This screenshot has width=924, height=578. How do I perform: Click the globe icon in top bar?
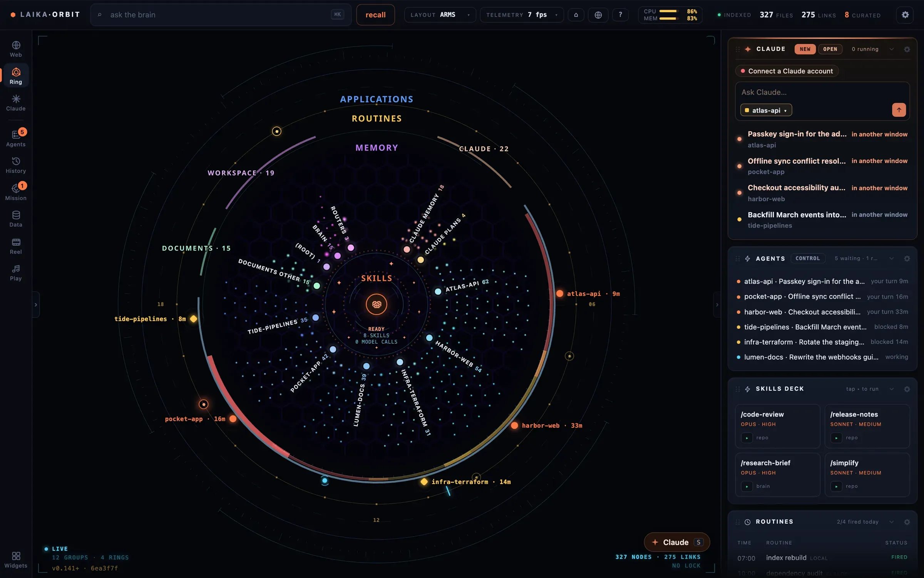598,15
